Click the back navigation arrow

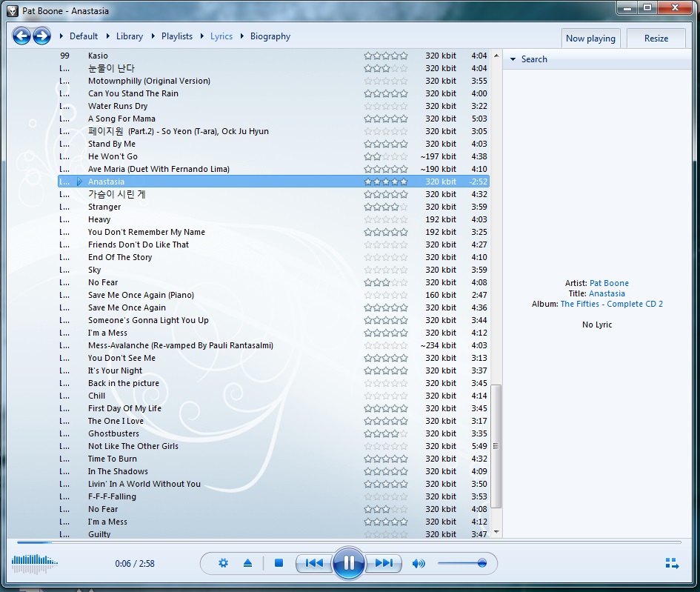tap(21, 36)
